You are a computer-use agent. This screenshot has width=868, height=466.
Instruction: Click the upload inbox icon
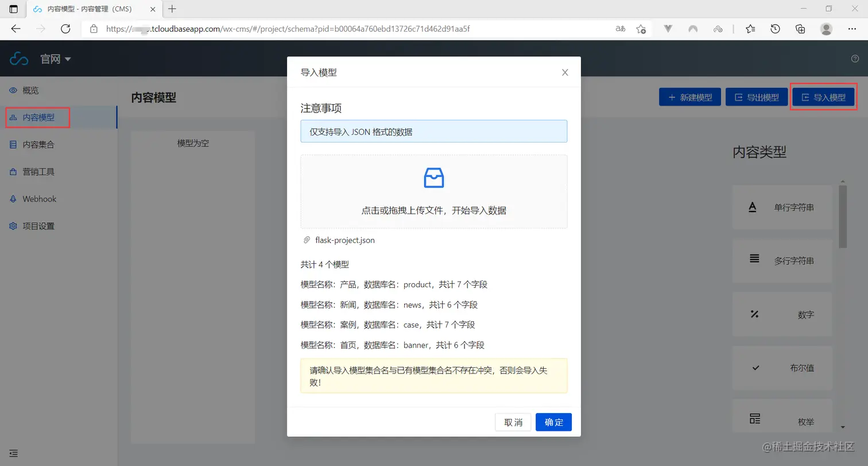434,178
